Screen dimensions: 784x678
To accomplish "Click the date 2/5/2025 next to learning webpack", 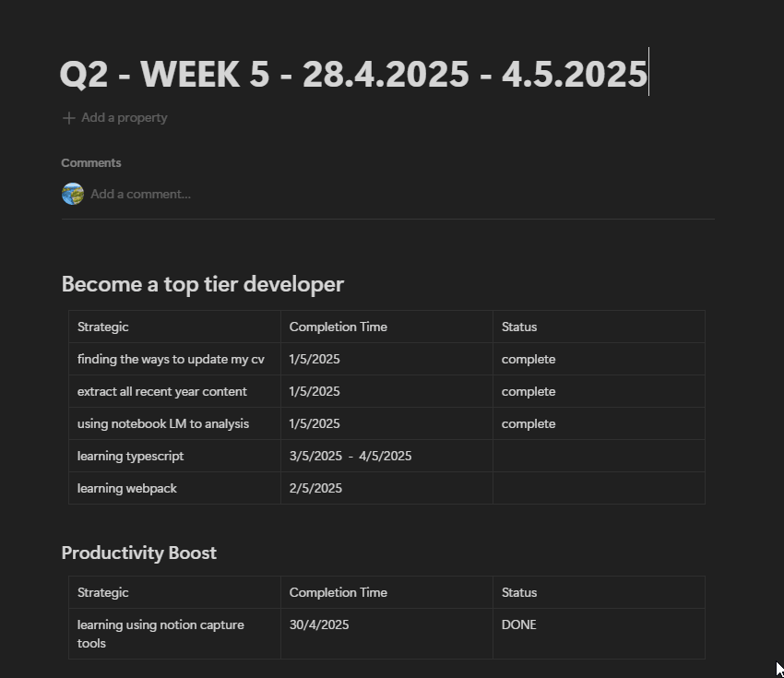I will [315, 488].
